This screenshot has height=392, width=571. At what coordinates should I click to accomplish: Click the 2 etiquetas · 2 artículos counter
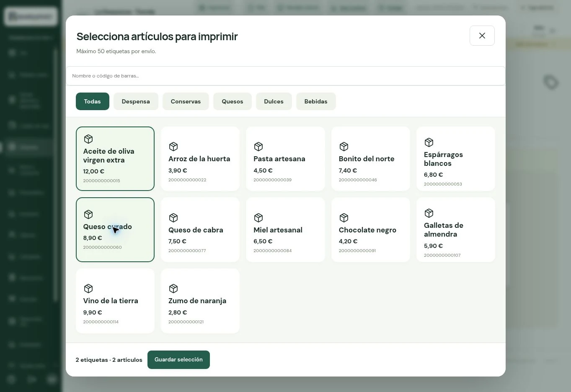pos(109,360)
